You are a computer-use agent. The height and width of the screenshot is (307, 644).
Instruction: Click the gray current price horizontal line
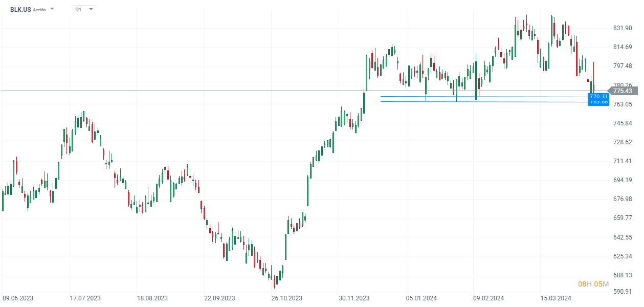(x=205, y=91)
